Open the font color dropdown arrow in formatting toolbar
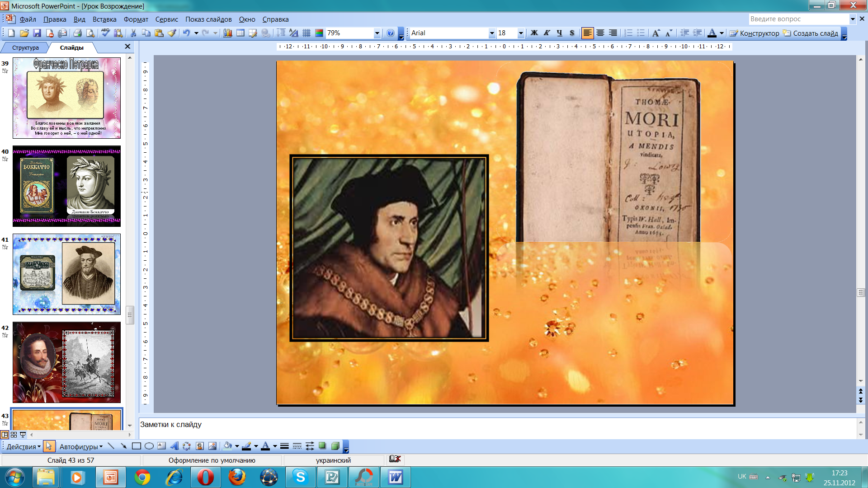This screenshot has width=868, height=488. 722,33
